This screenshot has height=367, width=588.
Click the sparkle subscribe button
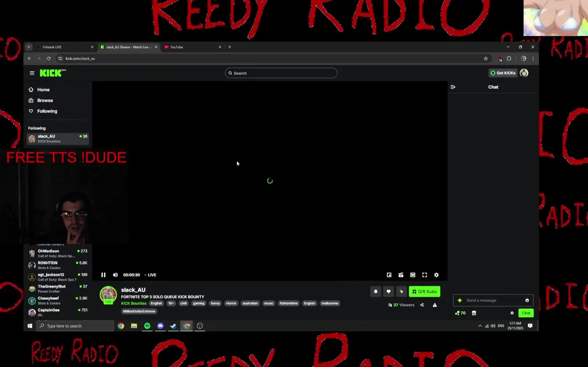(401, 292)
